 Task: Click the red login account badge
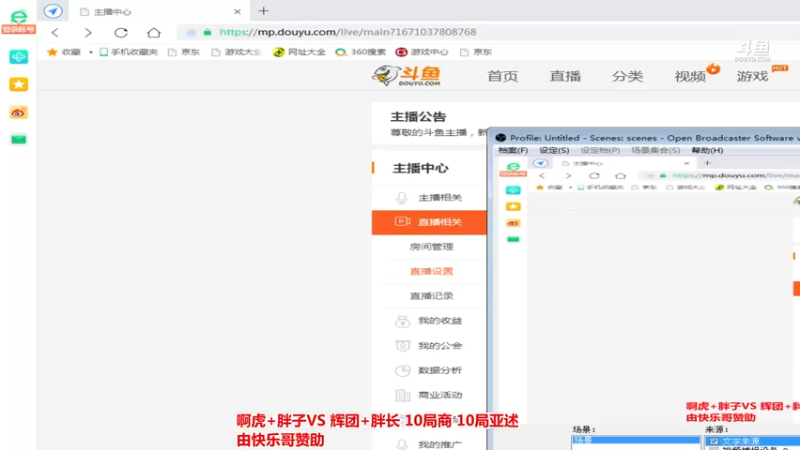[x=18, y=30]
